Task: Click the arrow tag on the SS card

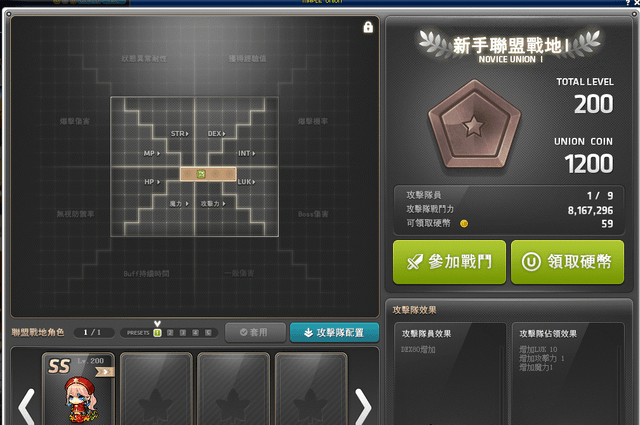Action: (105, 372)
